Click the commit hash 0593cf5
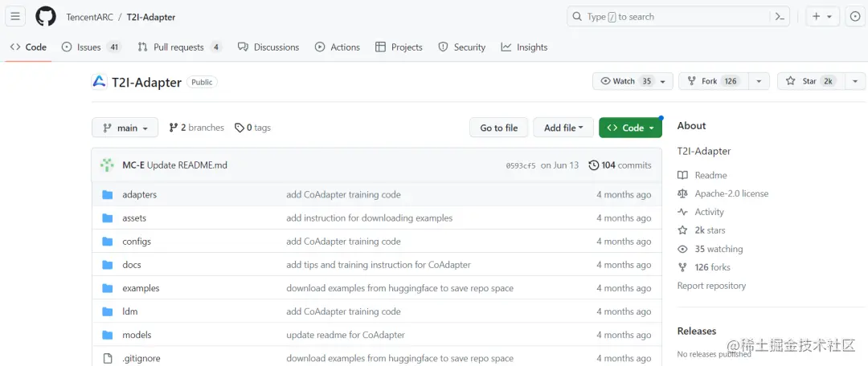The height and width of the screenshot is (366, 868). [x=521, y=165]
